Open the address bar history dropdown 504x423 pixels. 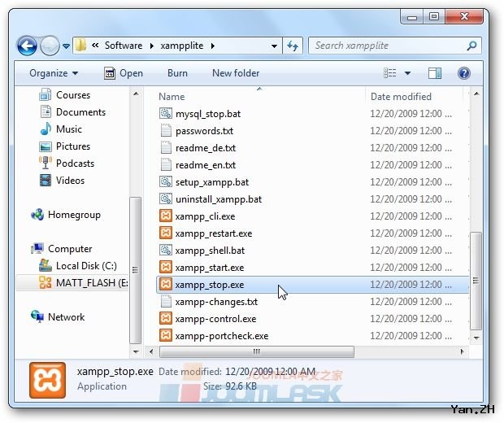click(274, 46)
